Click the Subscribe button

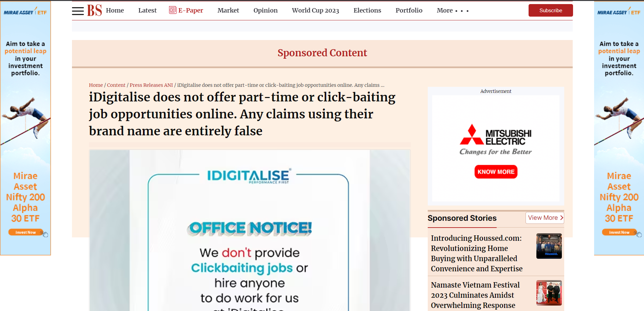(x=551, y=11)
